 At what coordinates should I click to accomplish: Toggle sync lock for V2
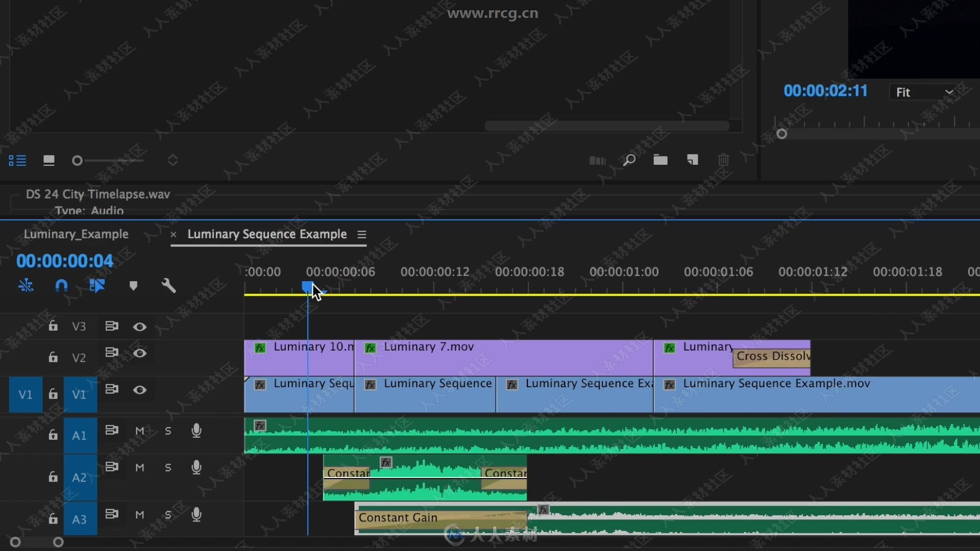[112, 353]
